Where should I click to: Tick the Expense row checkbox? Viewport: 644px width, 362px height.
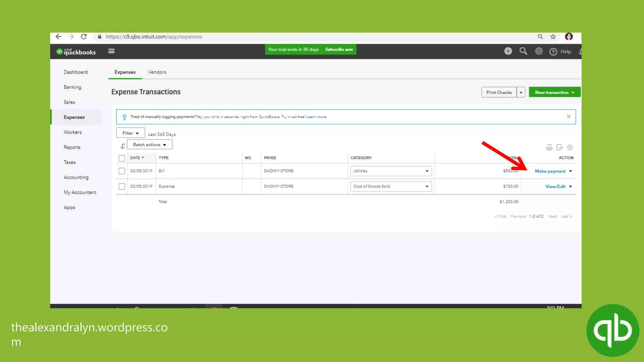(x=122, y=186)
